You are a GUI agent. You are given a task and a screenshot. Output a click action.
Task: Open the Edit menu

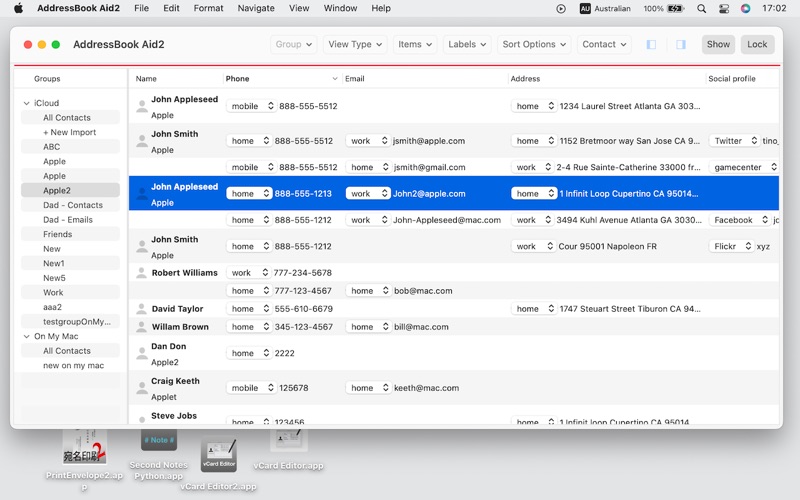171,8
